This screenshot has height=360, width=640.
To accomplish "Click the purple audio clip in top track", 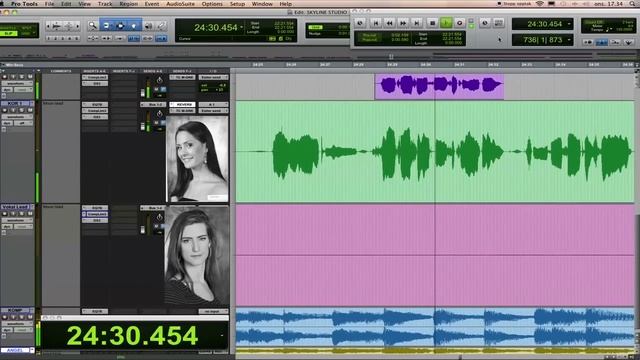I will pos(439,86).
